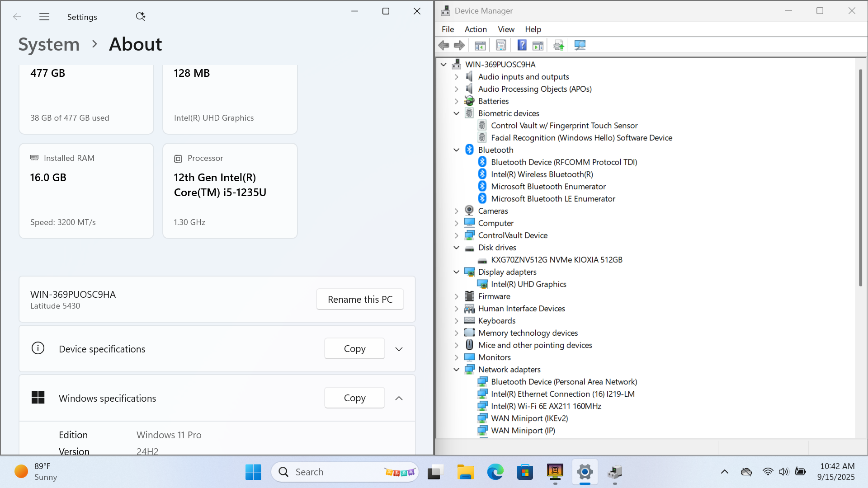Image resolution: width=868 pixels, height=488 pixels.
Task: Open Help menu in Device Manager
Action: click(x=533, y=29)
